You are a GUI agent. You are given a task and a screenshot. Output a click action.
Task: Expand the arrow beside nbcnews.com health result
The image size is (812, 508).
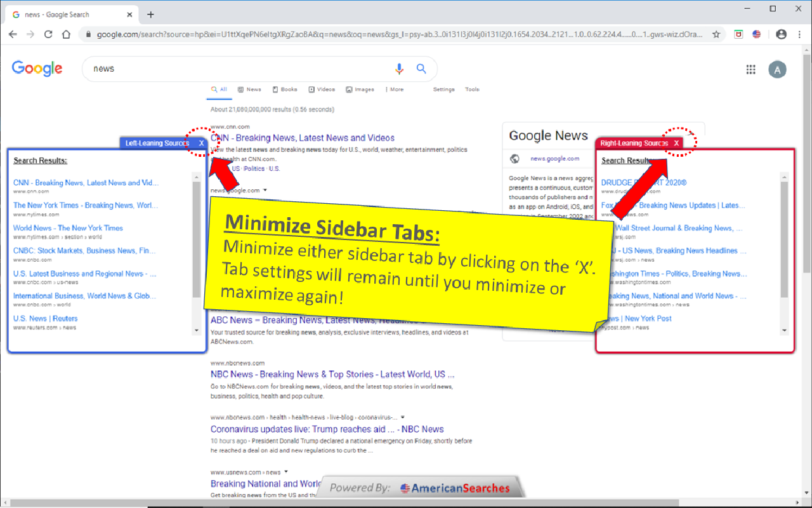pos(403,417)
